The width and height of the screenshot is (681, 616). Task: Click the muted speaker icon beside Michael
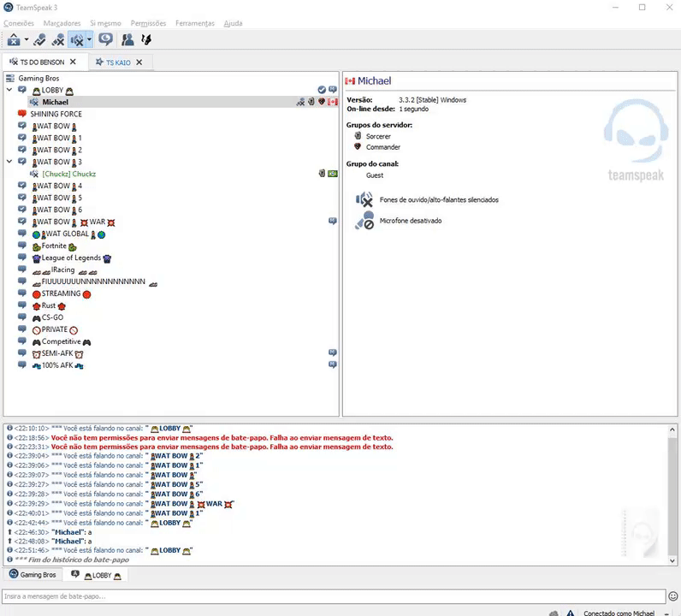pos(34,102)
